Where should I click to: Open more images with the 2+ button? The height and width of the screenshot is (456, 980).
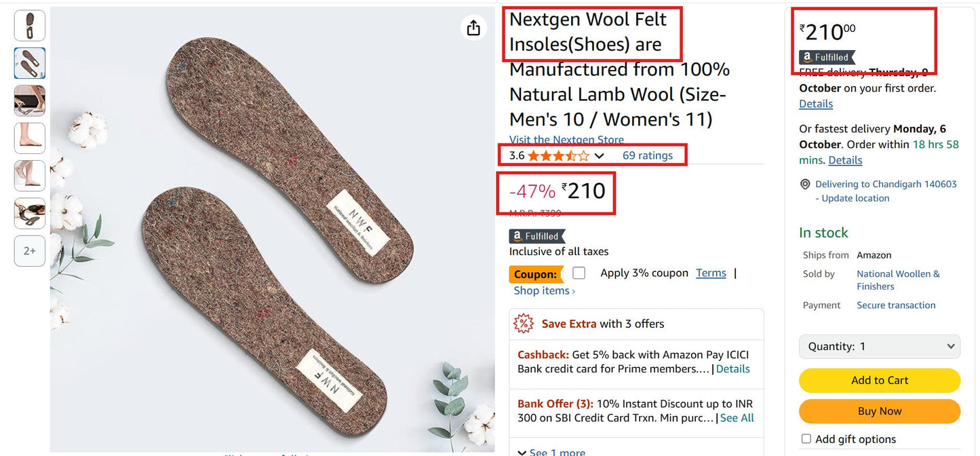tap(29, 250)
